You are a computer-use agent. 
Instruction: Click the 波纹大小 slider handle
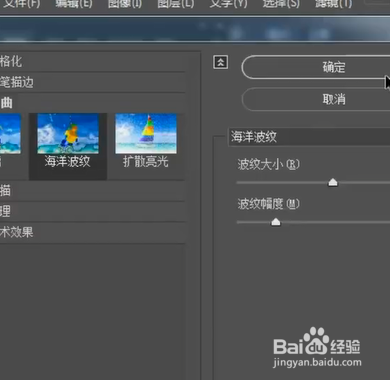tap(333, 182)
